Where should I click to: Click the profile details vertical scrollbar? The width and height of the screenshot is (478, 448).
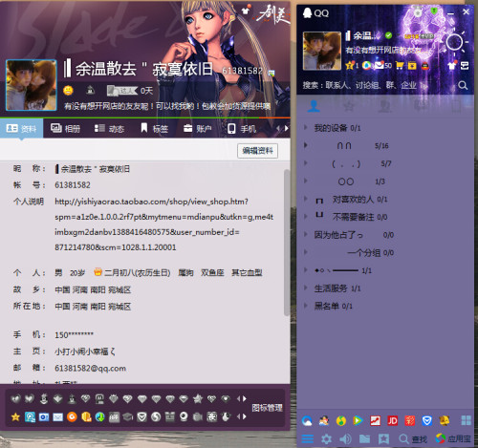click(287, 243)
